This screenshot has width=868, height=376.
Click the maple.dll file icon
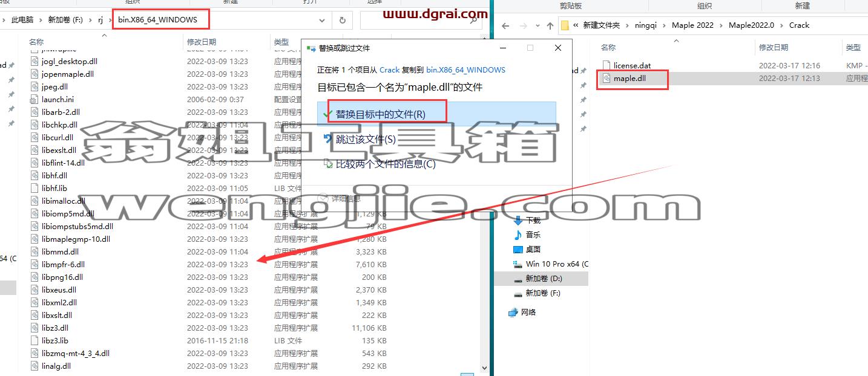pos(607,78)
